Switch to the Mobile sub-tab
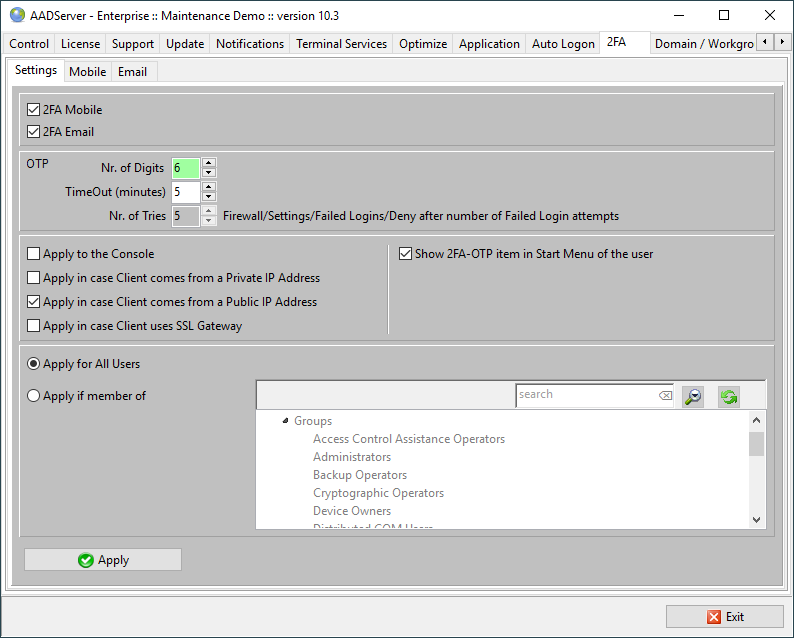 (x=88, y=72)
